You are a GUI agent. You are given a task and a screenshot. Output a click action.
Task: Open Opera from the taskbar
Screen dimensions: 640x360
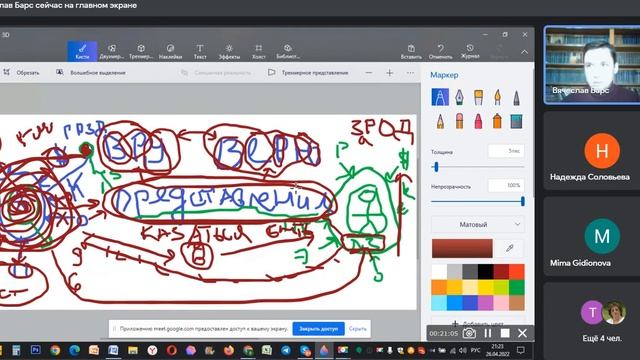(x=171, y=350)
